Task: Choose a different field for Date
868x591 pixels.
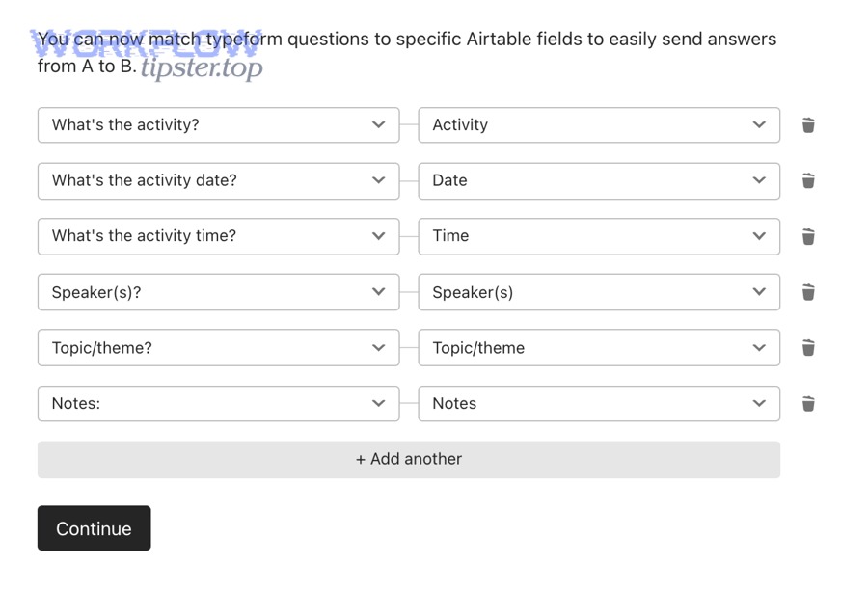Action: tap(598, 180)
